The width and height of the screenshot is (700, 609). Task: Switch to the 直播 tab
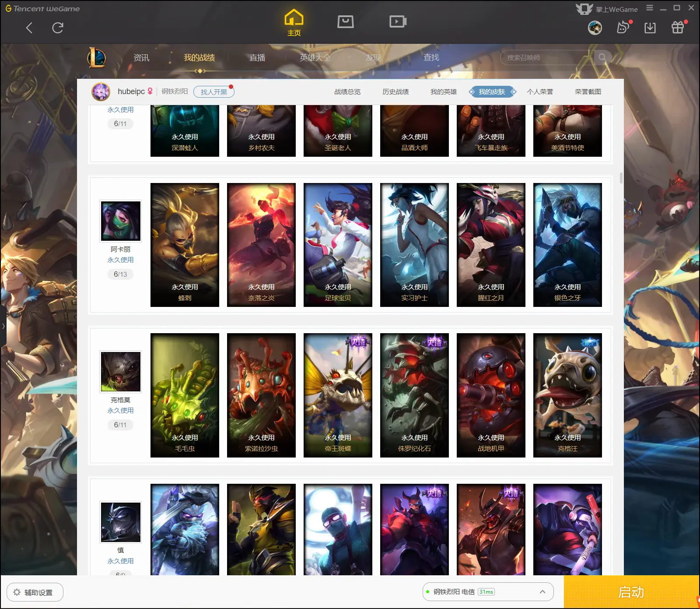click(257, 57)
